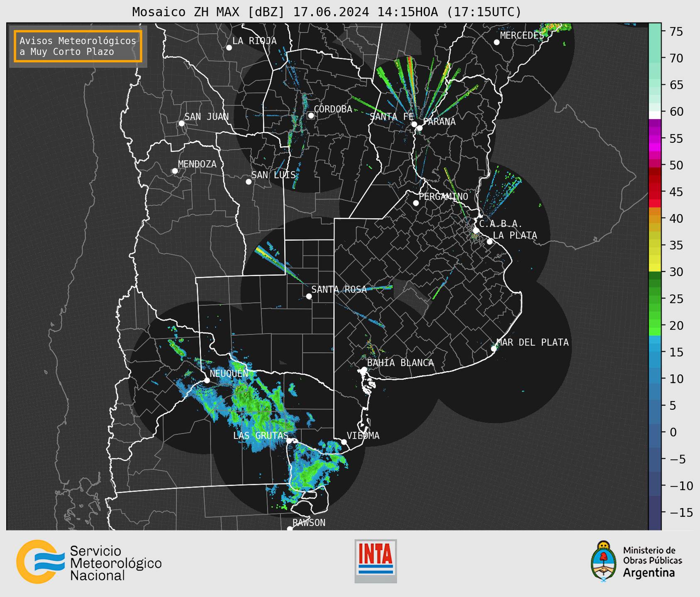Click the LA RIOJA city marker
The height and width of the screenshot is (597, 700).
(x=229, y=48)
